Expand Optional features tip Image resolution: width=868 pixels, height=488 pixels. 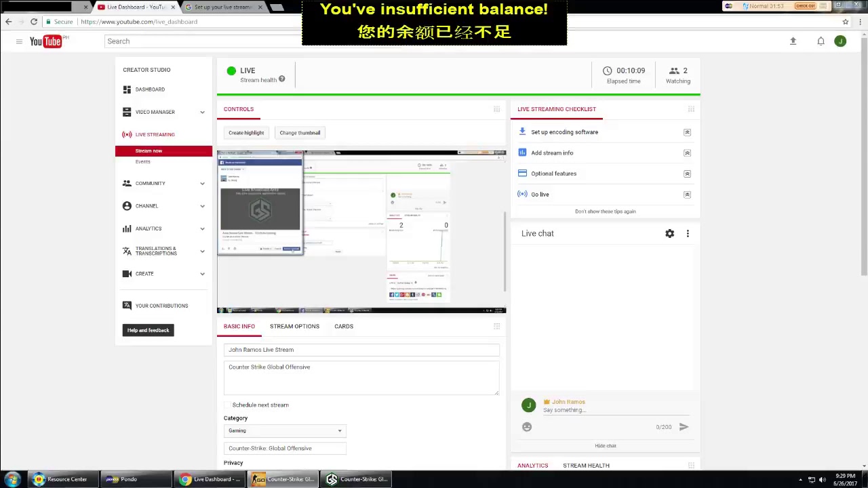(x=687, y=174)
